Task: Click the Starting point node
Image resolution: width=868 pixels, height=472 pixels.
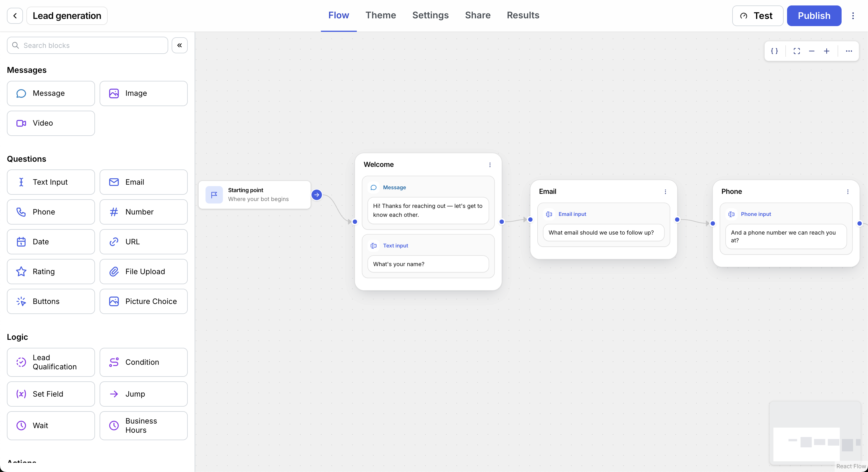Action: coord(254,195)
